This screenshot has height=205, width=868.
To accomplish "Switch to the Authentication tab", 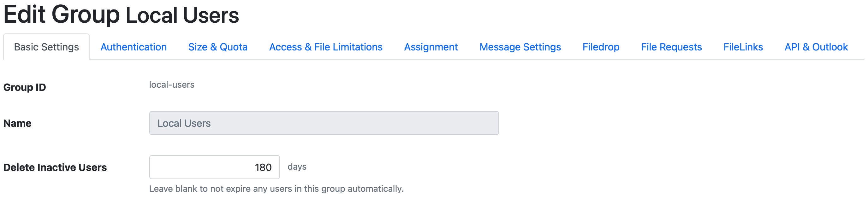I will [134, 47].
